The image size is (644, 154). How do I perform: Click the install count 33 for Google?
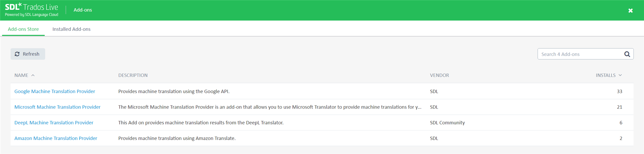(620, 91)
